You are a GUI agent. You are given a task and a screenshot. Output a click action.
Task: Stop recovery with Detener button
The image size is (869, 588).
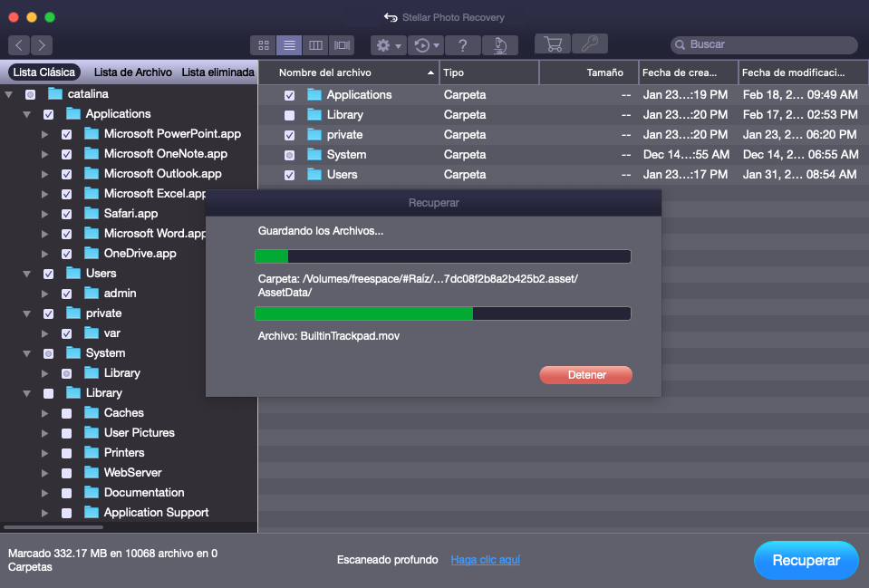(585, 375)
